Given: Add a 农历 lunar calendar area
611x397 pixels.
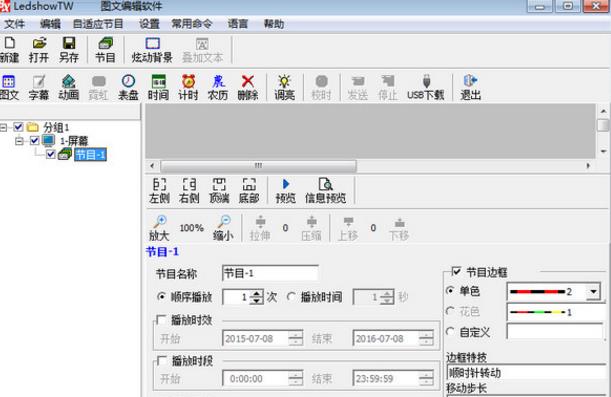Looking at the screenshot, I should point(218,87).
